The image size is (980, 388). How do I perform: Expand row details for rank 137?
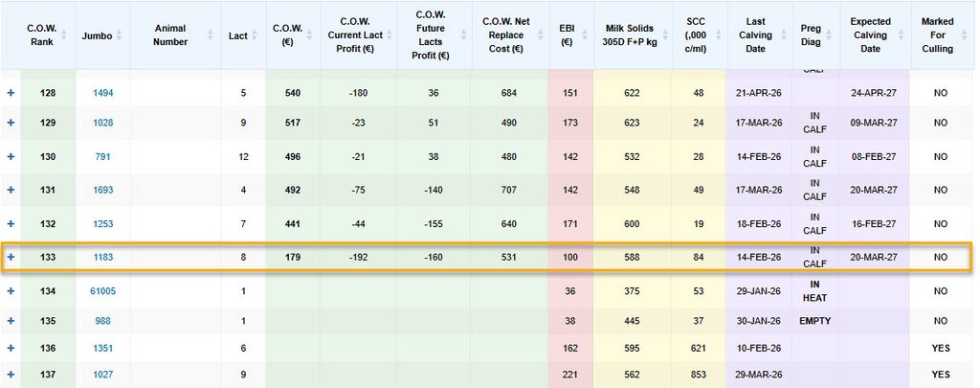(11, 375)
